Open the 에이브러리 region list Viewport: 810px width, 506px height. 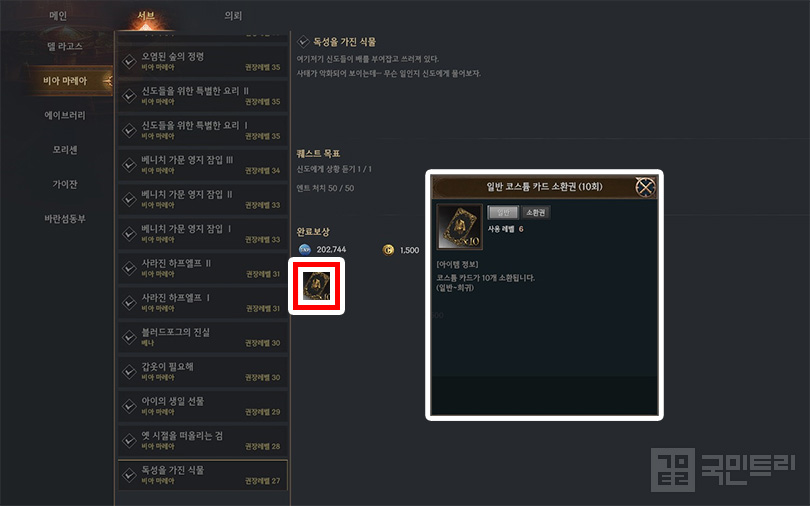tap(65, 115)
